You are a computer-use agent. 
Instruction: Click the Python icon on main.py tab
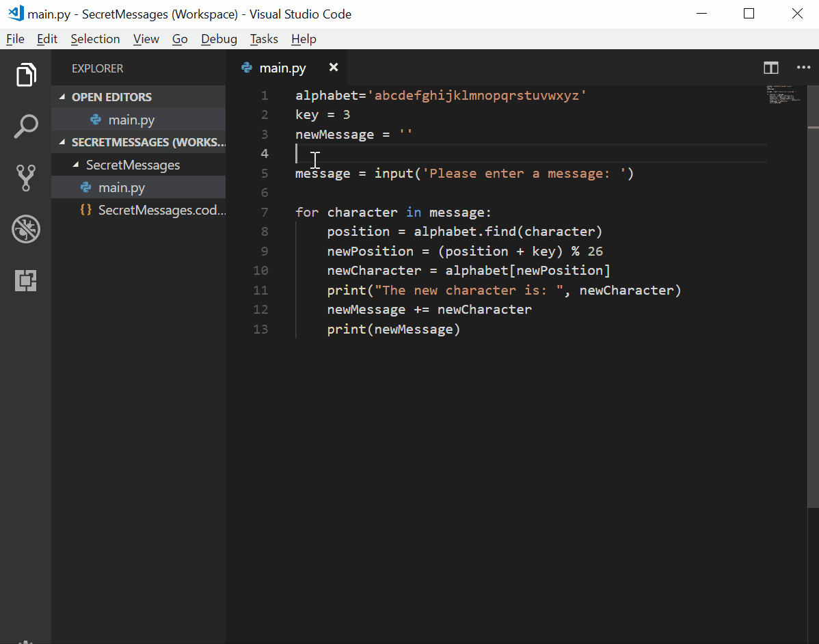point(247,68)
